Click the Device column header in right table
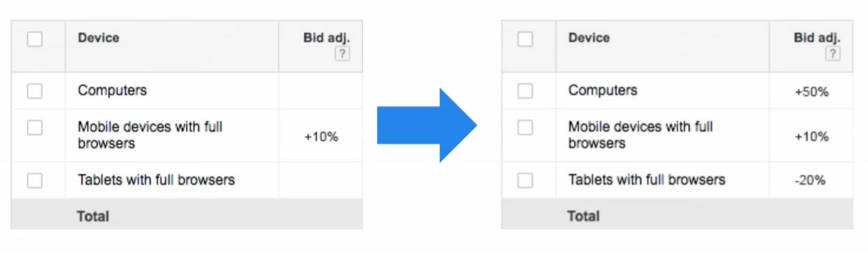Screen dimensions: 868x253 tap(589, 38)
